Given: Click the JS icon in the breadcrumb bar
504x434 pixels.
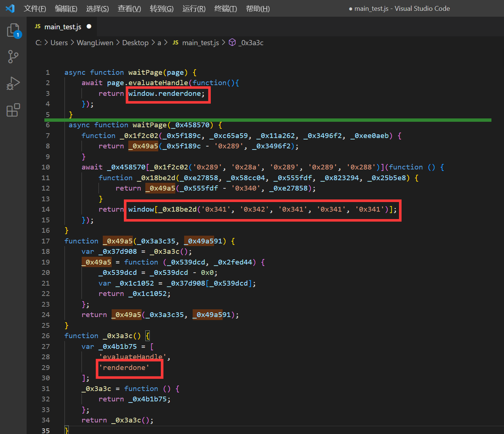Looking at the screenshot, I should tap(175, 42).
